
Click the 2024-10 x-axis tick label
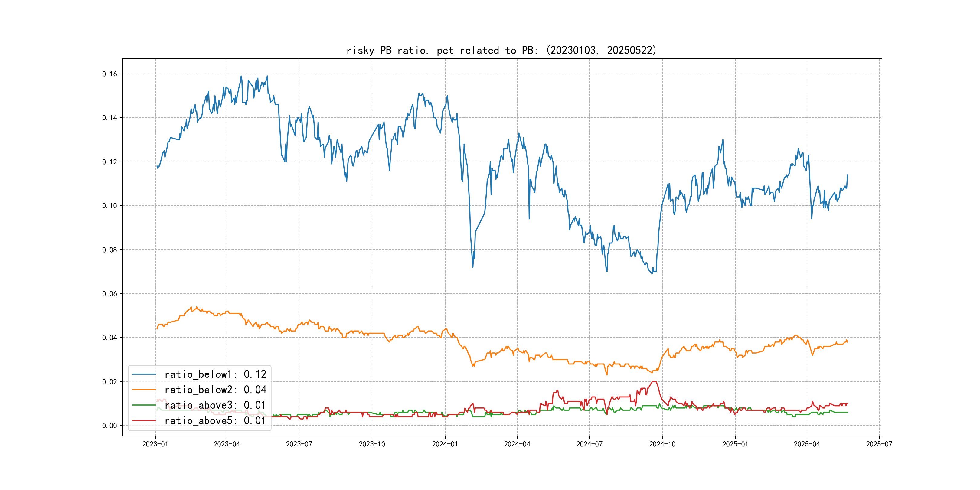coord(662,444)
